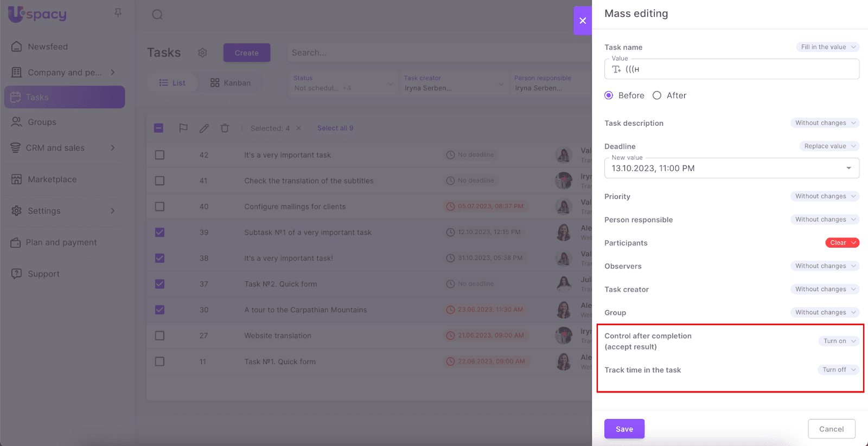Check the checkbox for task 42

[x=159, y=155]
